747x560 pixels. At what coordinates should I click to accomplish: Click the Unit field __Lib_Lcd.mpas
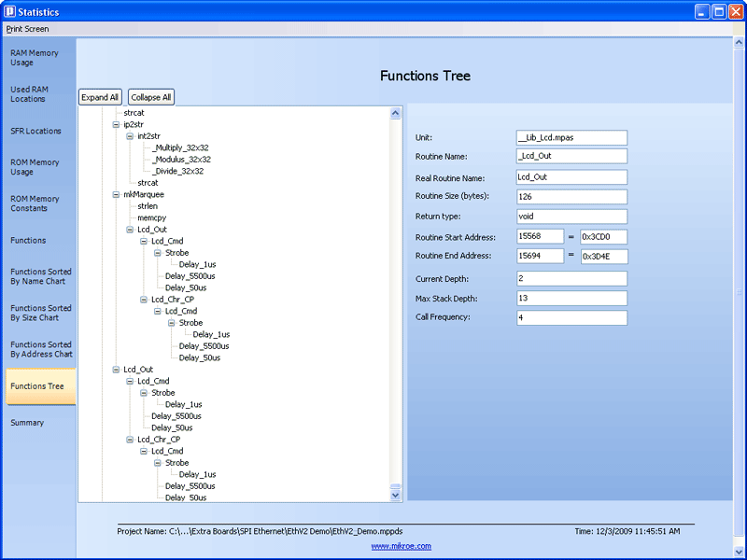(571, 137)
